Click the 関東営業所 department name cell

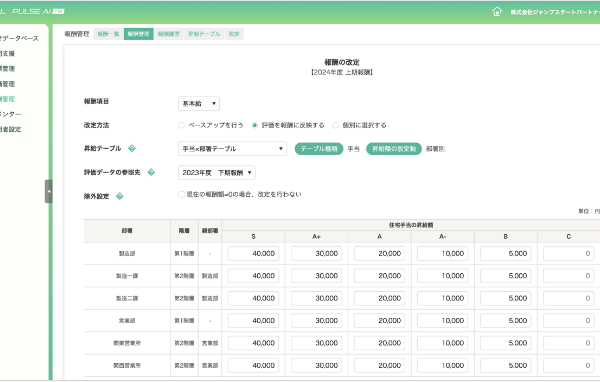127,343
